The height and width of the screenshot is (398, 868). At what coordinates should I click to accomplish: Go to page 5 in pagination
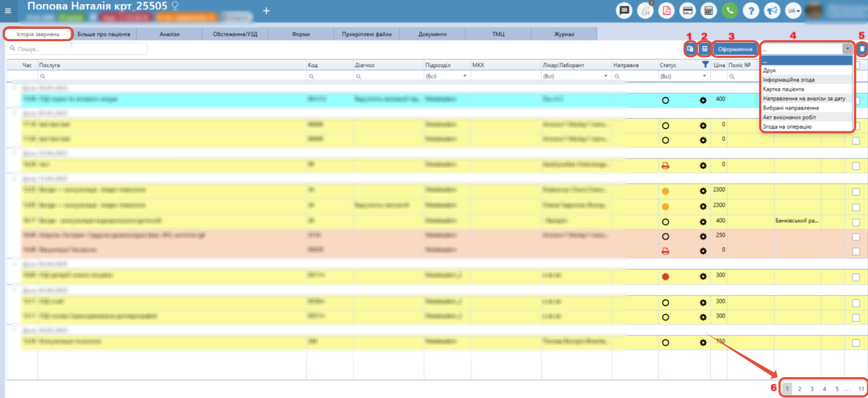tap(836, 389)
